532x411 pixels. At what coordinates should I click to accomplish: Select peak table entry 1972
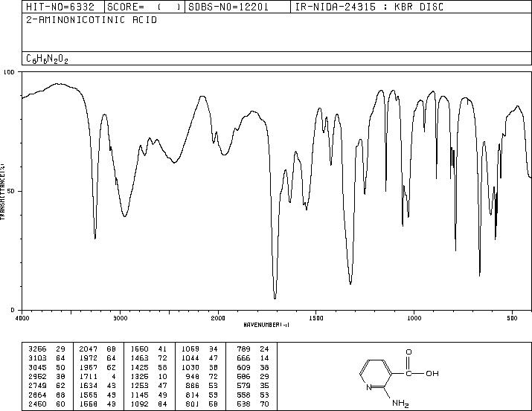[89, 358]
